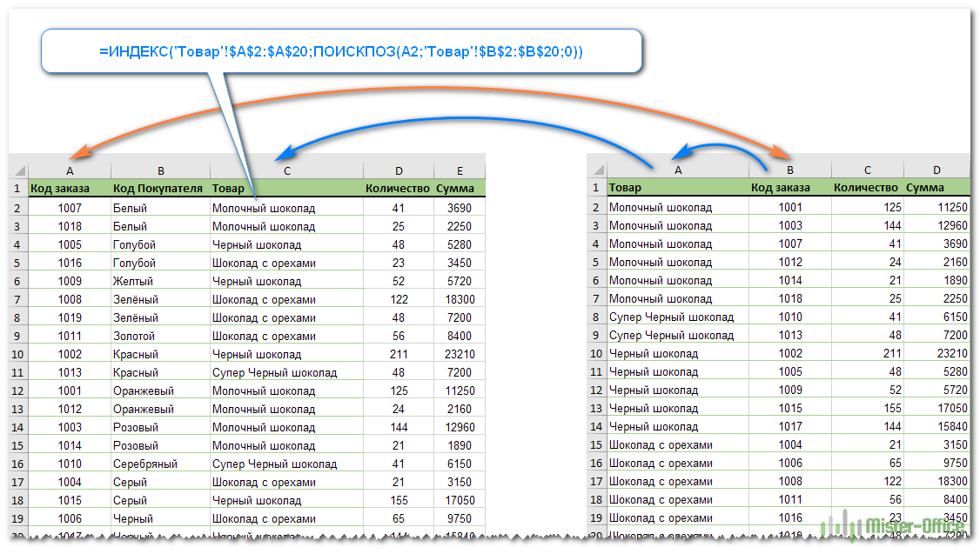Select column A header above left 'Код заказа'
The image size is (980, 554).
coord(70,170)
